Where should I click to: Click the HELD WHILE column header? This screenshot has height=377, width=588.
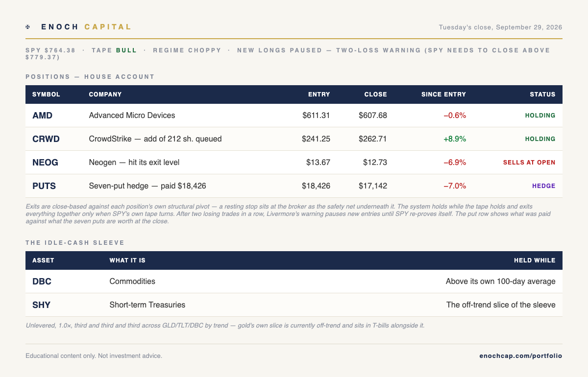[535, 260]
